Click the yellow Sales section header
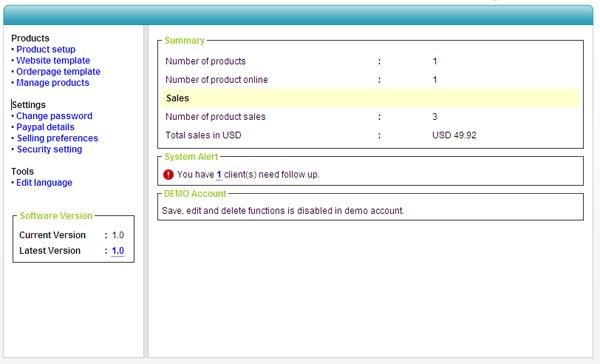The height and width of the screenshot is (364, 600). (370, 98)
